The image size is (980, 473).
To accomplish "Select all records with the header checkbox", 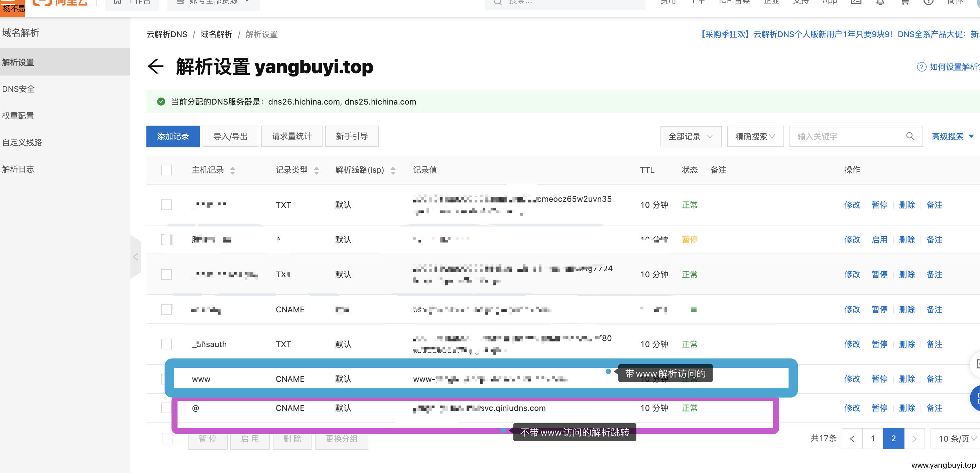I will click(166, 170).
